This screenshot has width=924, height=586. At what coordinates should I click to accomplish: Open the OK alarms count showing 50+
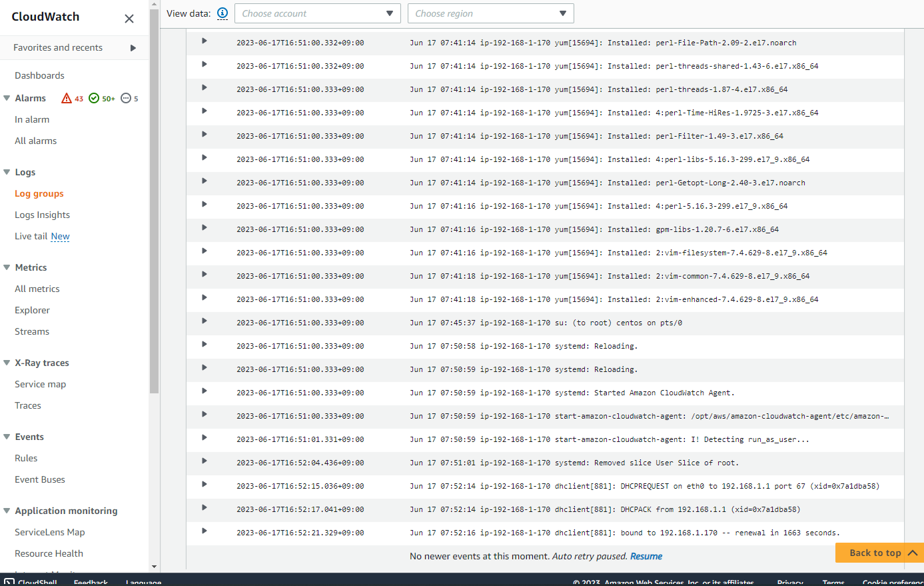[102, 99]
